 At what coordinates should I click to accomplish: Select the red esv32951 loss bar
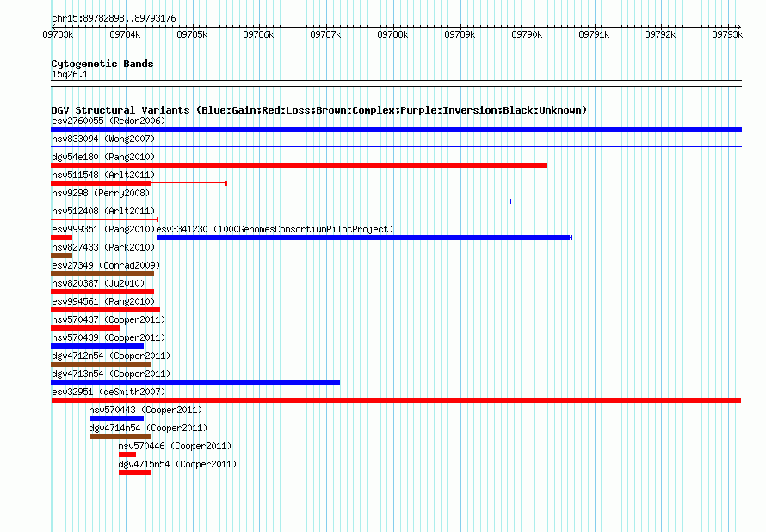(x=396, y=400)
